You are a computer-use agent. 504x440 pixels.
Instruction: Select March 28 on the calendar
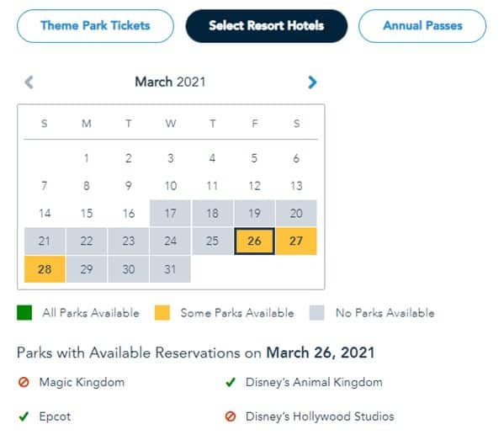tap(45, 269)
